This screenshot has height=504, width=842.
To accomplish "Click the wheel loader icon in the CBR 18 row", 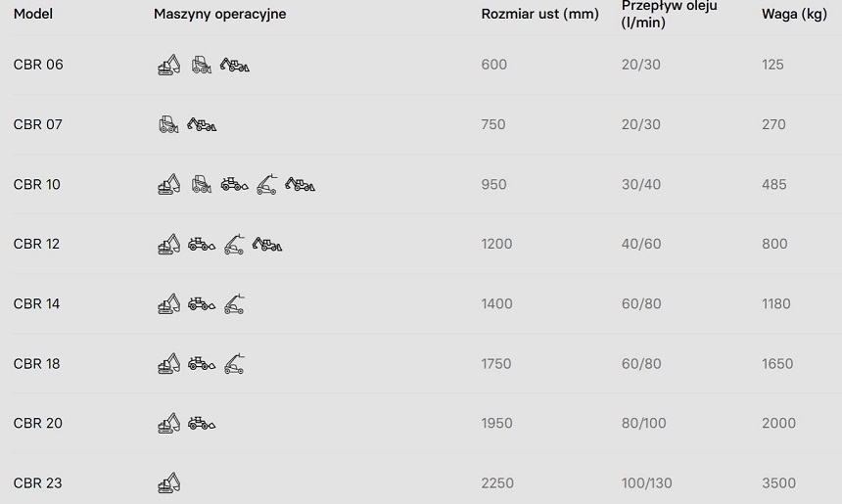I will point(201,364).
